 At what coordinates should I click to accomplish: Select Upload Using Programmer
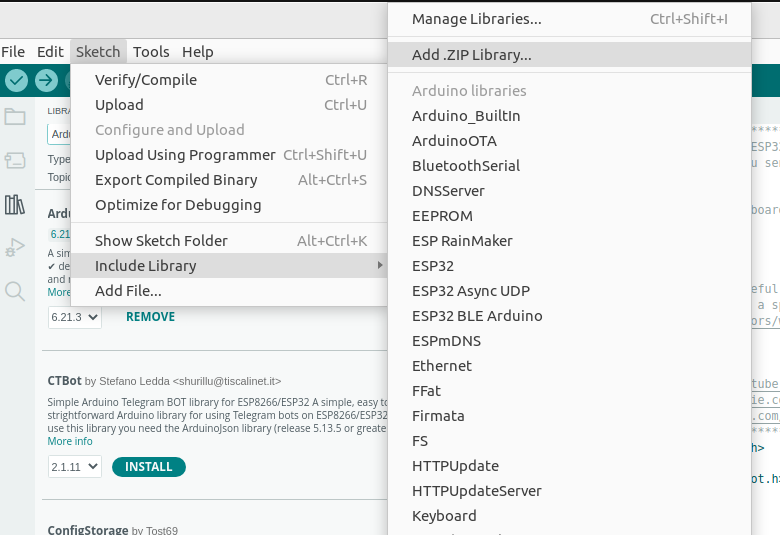(229, 155)
